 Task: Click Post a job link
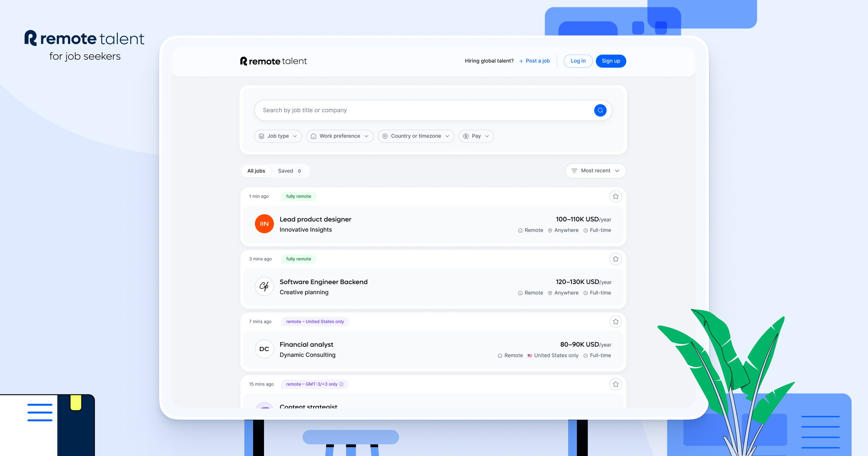click(535, 60)
